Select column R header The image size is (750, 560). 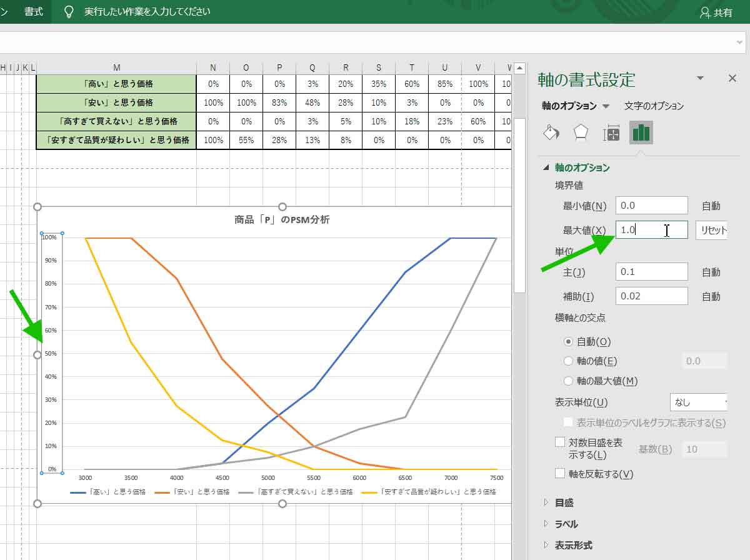pos(346,67)
